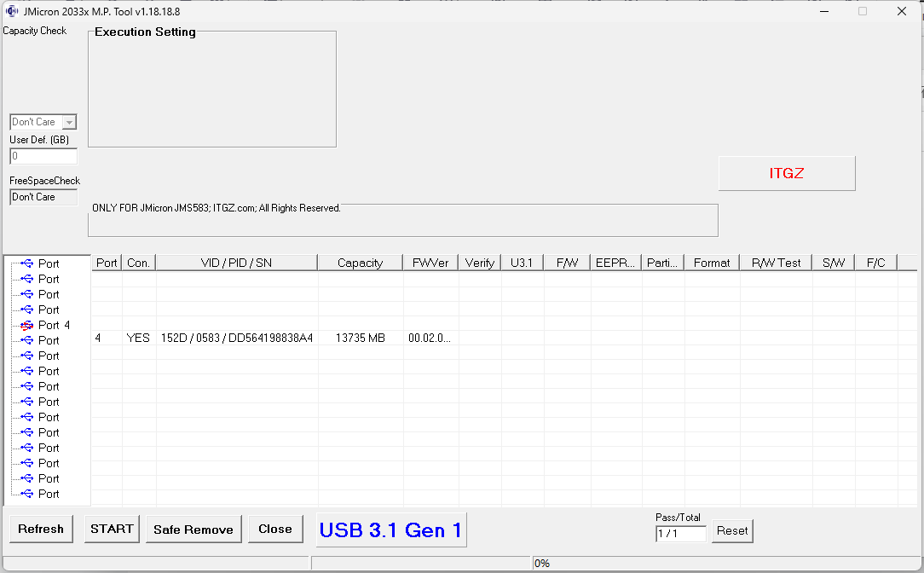Click the 152D / 0583 / DD564198838A4 cell
The width and height of the screenshot is (924, 573).
237,339
